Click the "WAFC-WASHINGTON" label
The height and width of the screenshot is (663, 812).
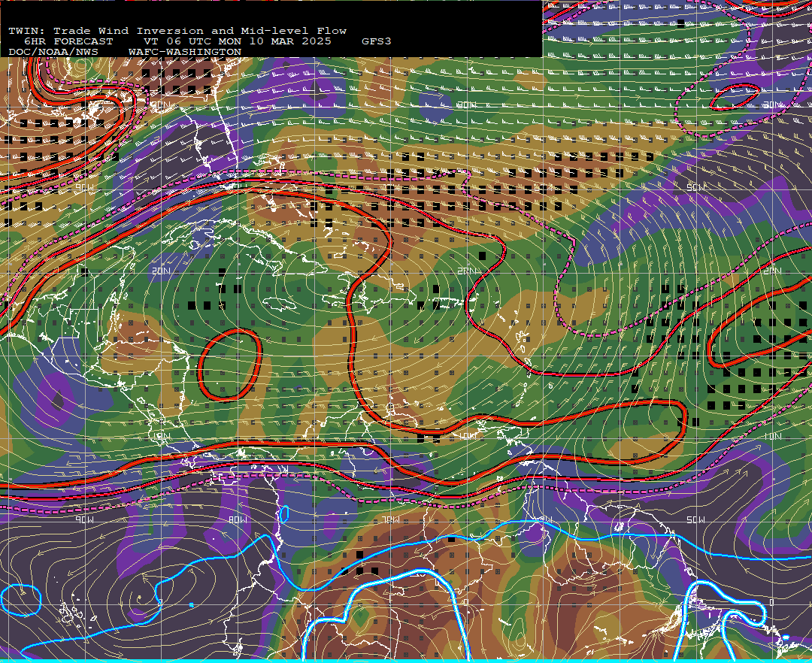[x=185, y=53]
